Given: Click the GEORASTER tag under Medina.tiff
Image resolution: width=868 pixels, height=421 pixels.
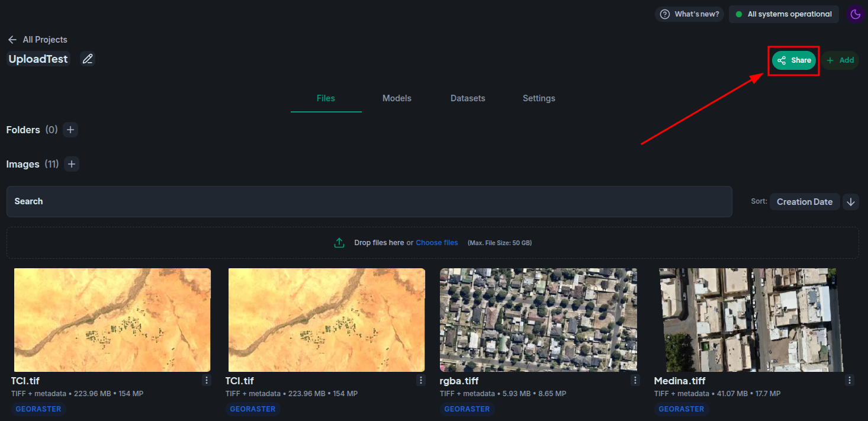Looking at the screenshot, I should point(681,409).
